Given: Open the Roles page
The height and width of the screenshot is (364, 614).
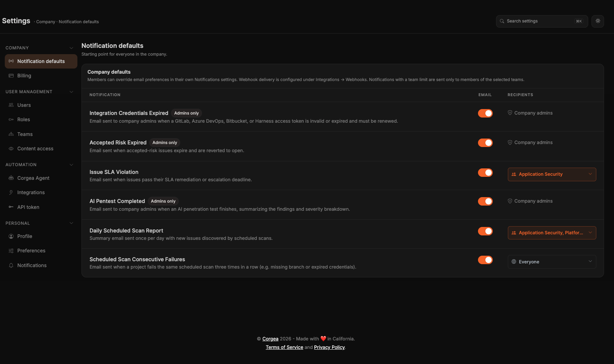Looking at the screenshot, I should 41,119.
